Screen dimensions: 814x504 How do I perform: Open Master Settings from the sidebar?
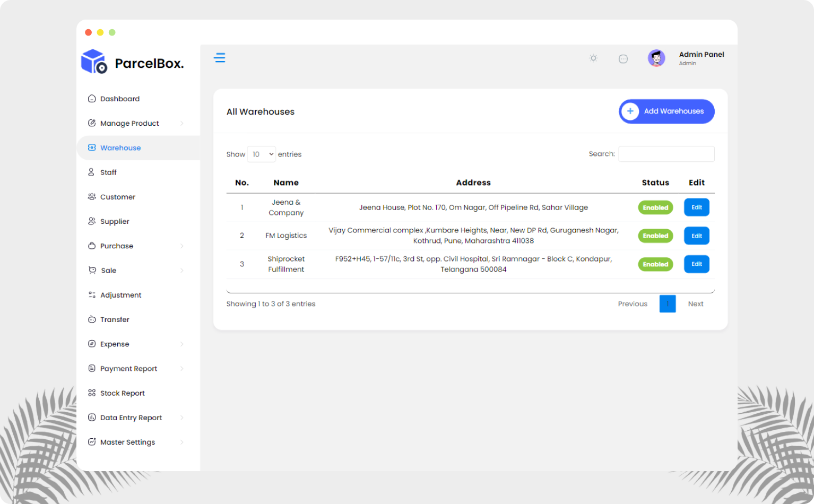(x=127, y=442)
